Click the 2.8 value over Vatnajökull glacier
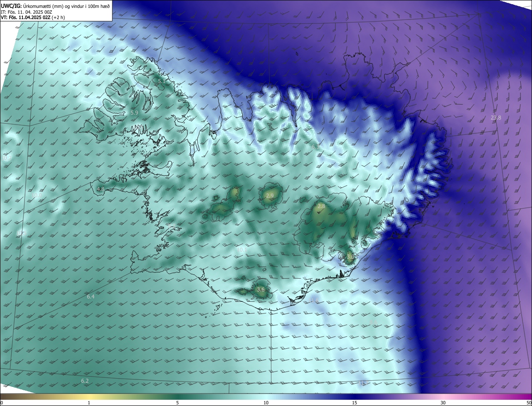Image resolution: width=532 pixels, height=406 pixels. tap(321, 206)
